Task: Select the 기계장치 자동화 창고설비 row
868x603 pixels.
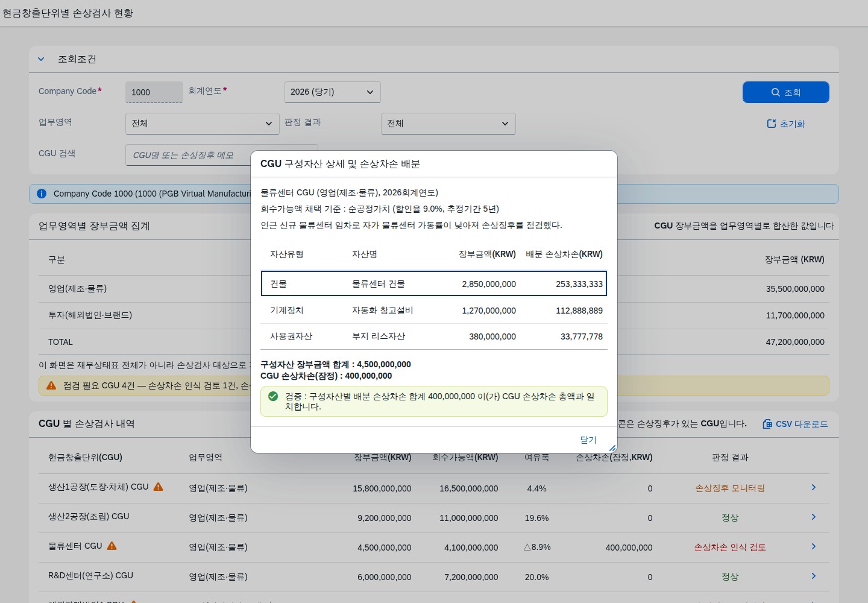Action: [x=434, y=311]
